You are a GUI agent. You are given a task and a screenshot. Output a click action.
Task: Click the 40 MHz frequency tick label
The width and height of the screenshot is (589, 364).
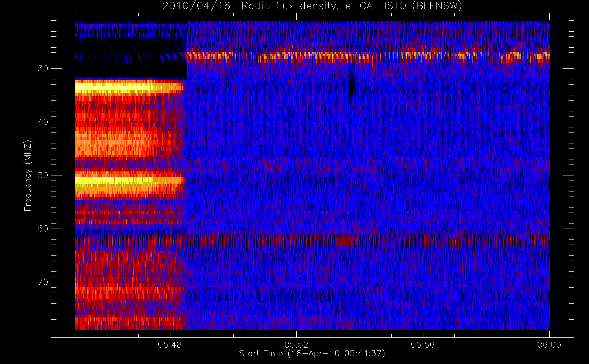[43, 122]
